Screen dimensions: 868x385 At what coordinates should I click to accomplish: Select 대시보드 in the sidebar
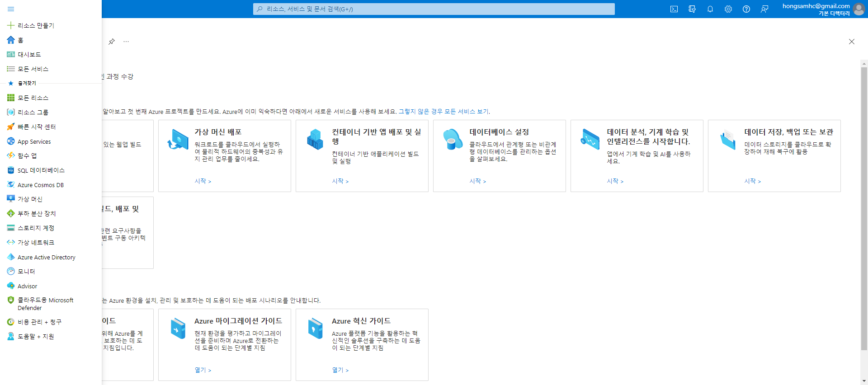coord(29,55)
